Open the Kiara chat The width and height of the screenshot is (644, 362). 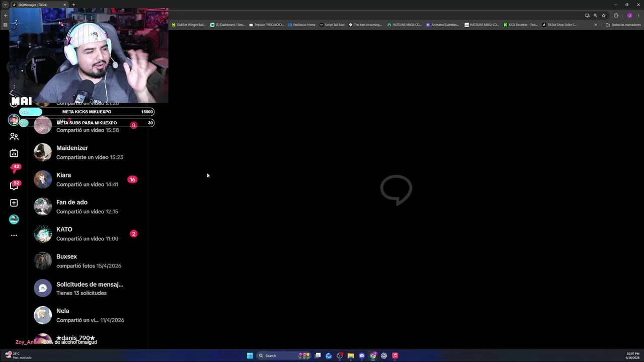tap(87, 179)
